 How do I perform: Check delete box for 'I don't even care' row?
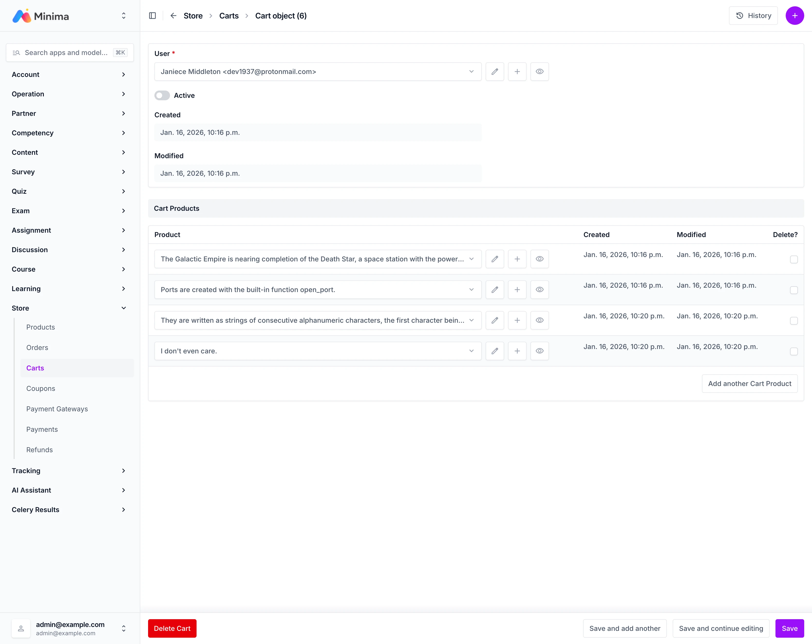(x=793, y=351)
